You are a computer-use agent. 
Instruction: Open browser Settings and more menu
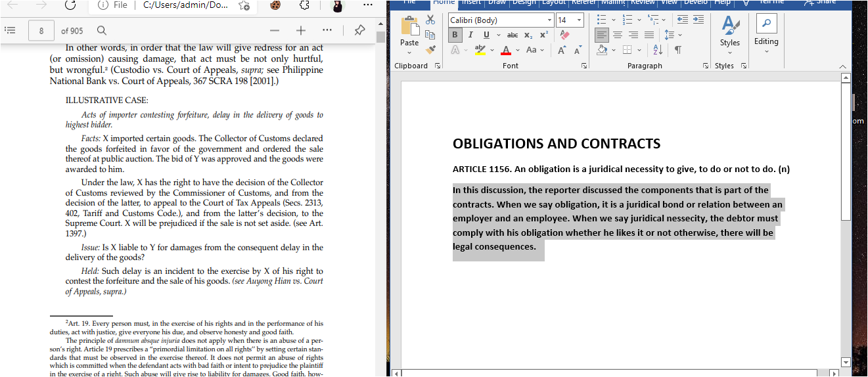(367, 5)
